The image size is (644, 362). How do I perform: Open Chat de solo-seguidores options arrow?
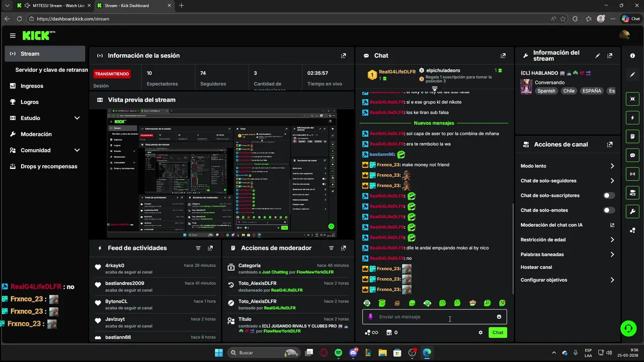pyautogui.click(x=612, y=180)
